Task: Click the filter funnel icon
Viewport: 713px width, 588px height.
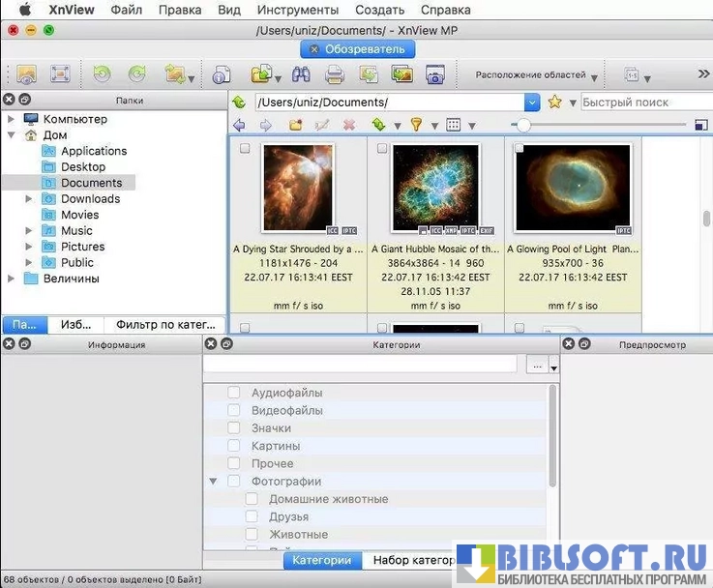Action: click(416, 125)
